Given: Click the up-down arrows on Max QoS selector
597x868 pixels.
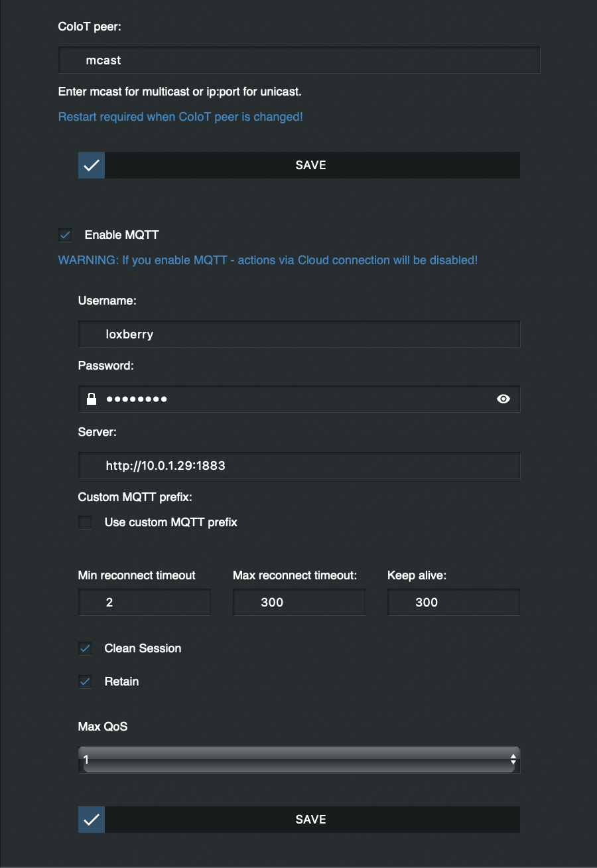Looking at the screenshot, I should pyautogui.click(x=513, y=759).
